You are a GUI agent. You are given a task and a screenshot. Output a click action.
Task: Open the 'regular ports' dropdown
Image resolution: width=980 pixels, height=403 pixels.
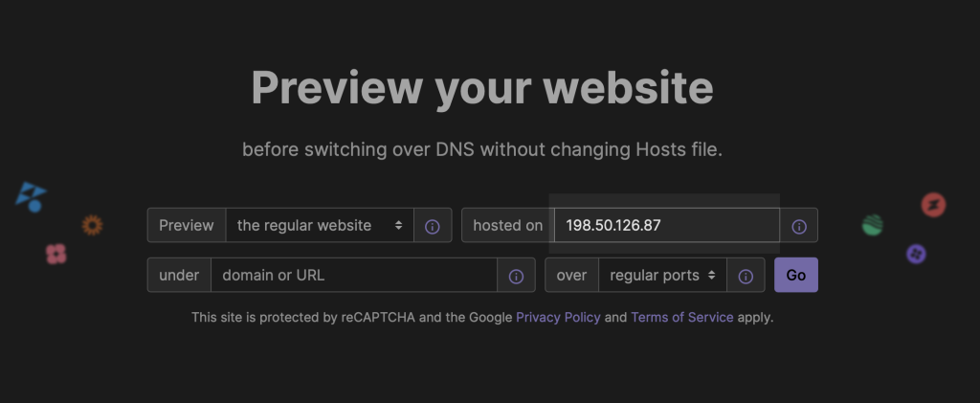662,276
